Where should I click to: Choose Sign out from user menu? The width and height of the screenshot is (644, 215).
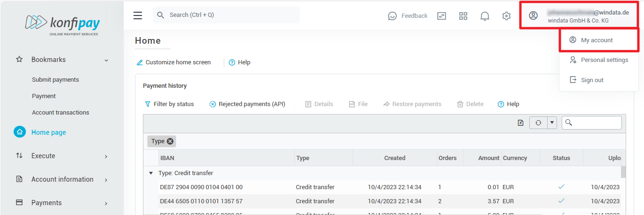click(x=592, y=80)
